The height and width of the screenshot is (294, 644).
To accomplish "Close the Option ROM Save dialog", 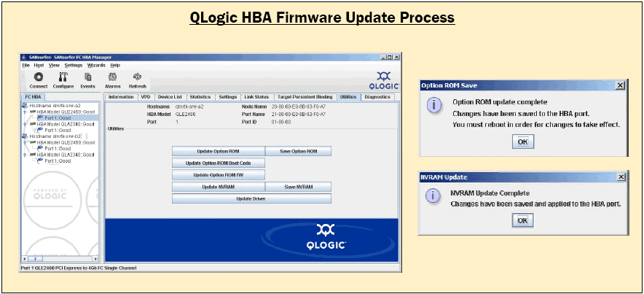I will (x=620, y=85).
